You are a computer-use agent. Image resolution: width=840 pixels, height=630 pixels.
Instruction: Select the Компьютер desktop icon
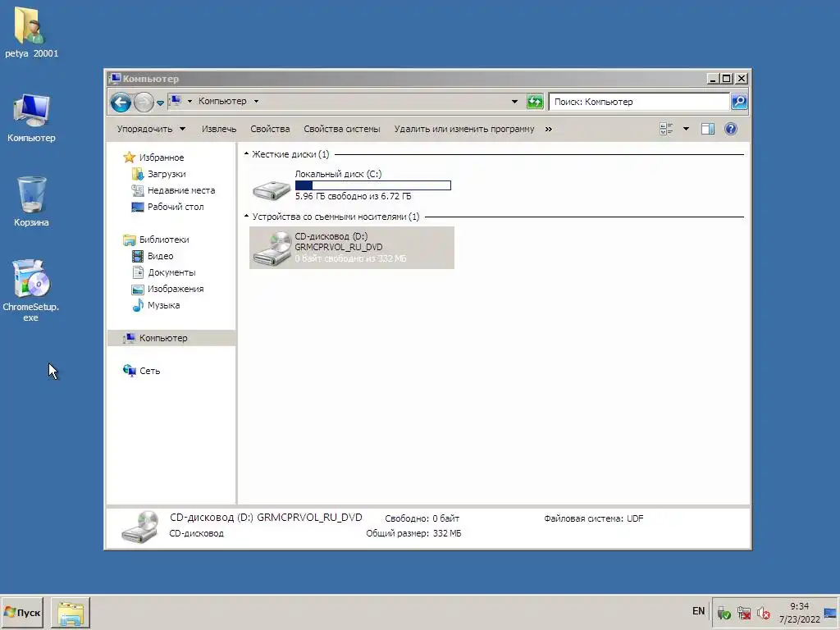click(x=31, y=118)
